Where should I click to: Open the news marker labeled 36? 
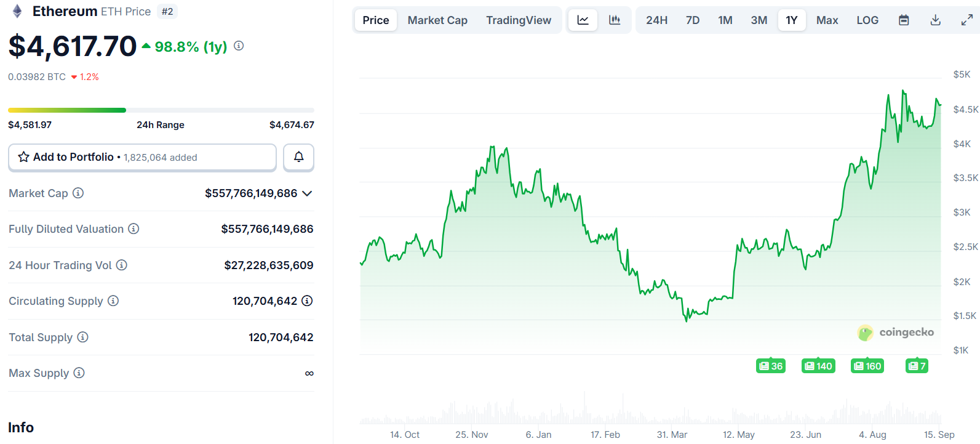(771, 366)
